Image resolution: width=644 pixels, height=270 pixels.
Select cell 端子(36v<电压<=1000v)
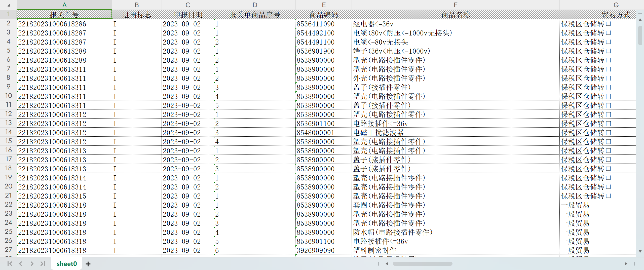pyautogui.click(x=456, y=51)
